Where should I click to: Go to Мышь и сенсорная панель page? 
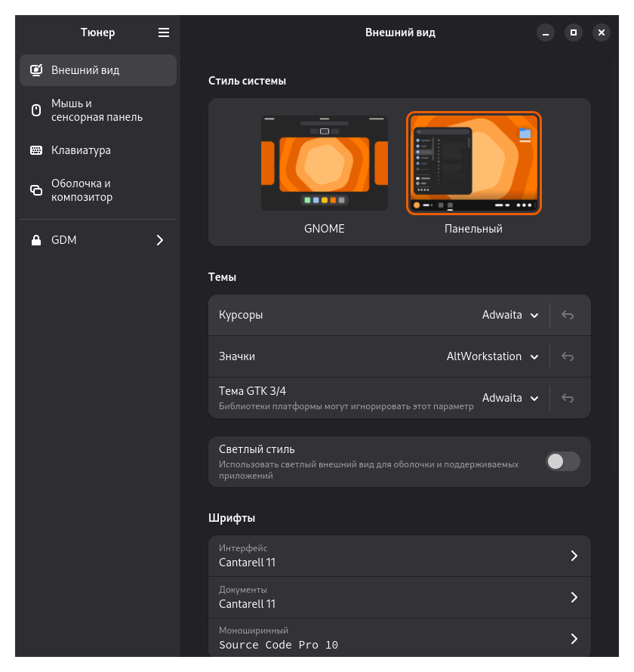[x=98, y=110]
